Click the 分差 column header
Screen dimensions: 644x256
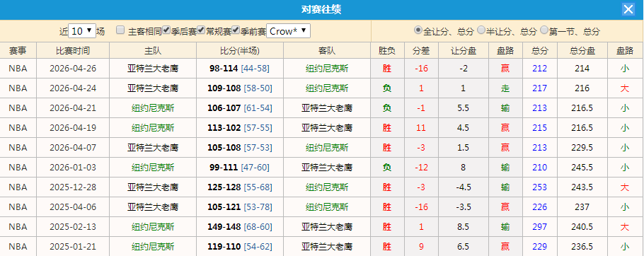(x=421, y=50)
